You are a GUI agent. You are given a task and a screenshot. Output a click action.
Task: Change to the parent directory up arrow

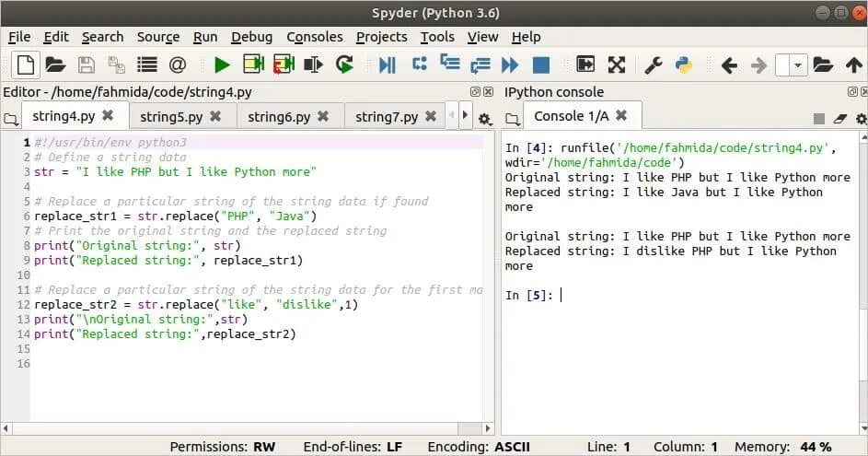pos(853,64)
